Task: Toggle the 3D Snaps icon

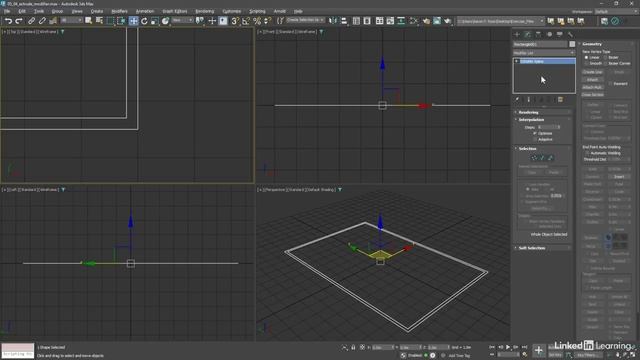Action: coord(235,21)
